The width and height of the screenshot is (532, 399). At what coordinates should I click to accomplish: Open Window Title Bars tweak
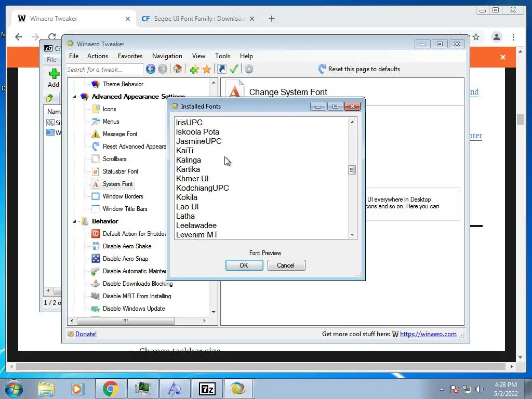[125, 209]
